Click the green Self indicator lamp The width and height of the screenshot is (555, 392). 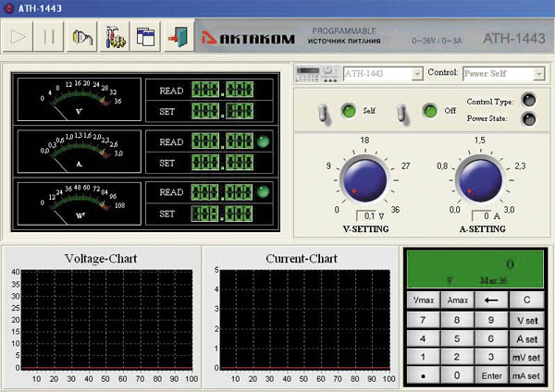[349, 111]
